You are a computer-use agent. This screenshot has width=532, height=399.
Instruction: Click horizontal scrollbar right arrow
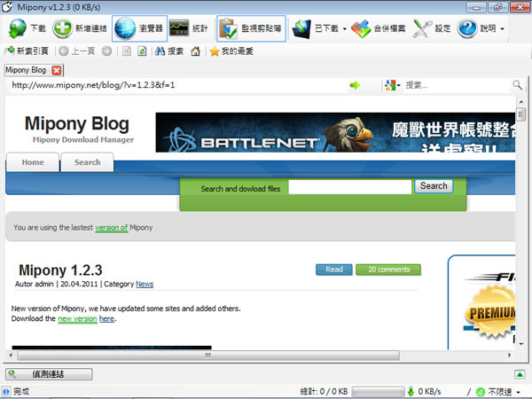point(509,356)
